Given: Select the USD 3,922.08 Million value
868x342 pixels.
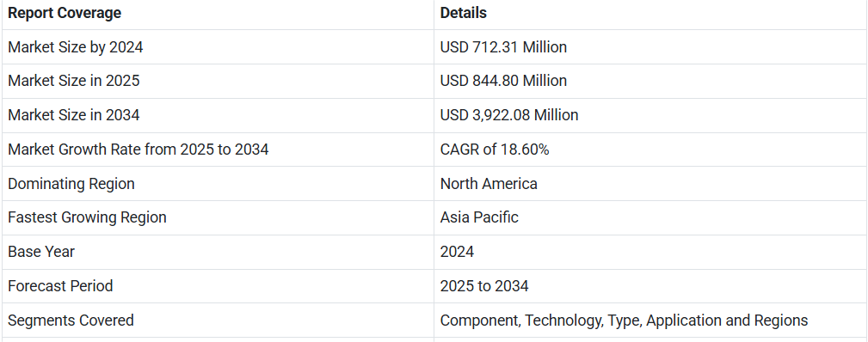Looking at the screenshot, I should pos(509,115).
